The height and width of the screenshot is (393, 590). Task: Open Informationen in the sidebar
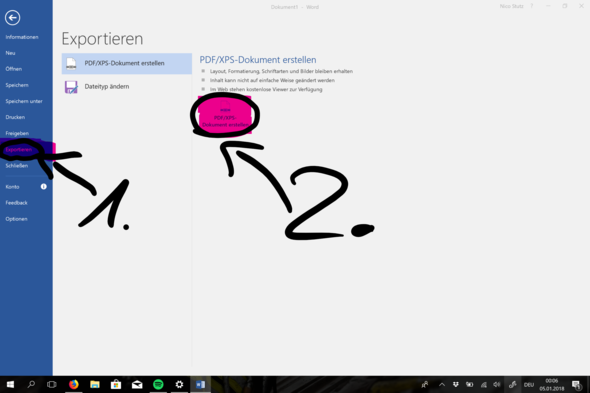pos(22,37)
